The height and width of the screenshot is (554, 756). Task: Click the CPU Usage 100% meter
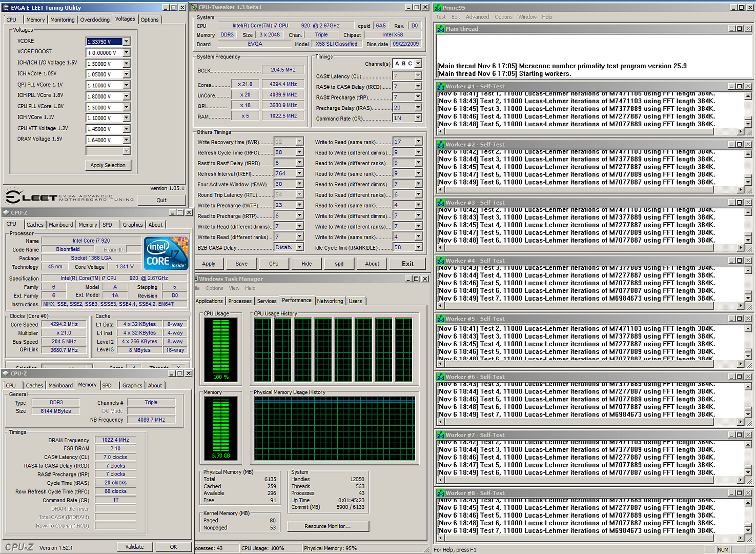[x=221, y=349]
